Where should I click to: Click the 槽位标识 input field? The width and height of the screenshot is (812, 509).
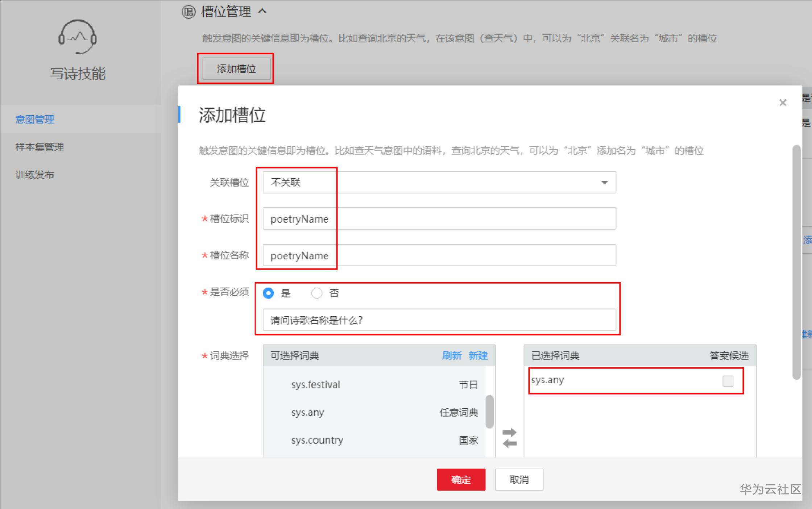tap(439, 219)
